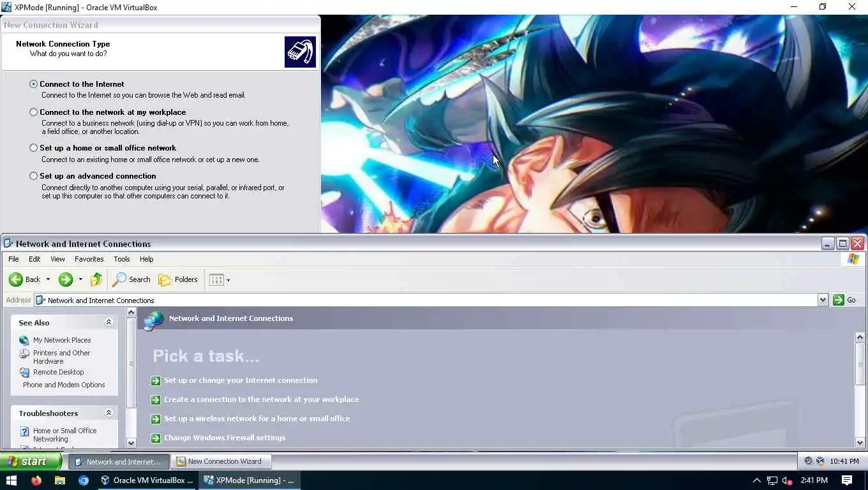Click the XP Start button
This screenshot has height=490, width=868.
pyautogui.click(x=31, y=461)
